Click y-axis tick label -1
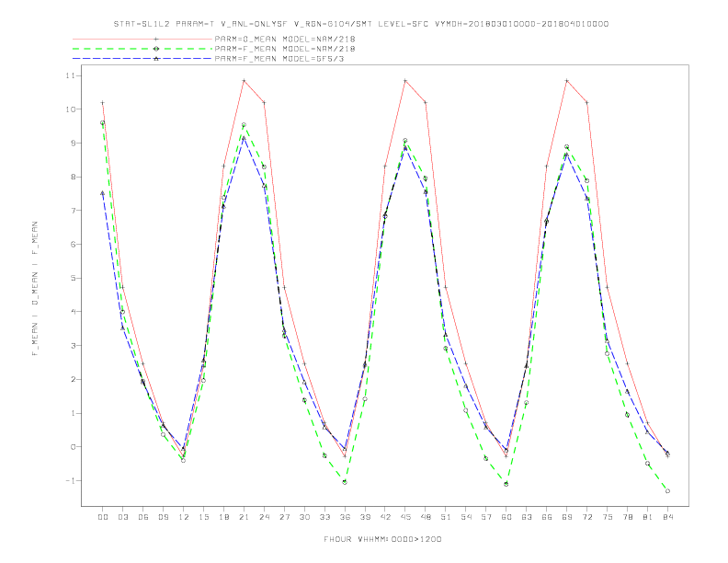 (x=71, y=481)
